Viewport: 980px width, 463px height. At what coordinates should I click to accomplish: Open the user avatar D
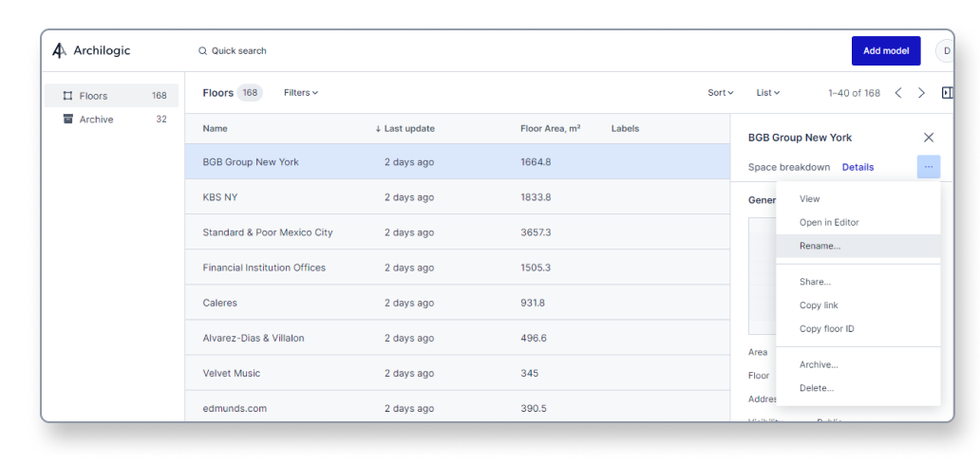(946, 50)
